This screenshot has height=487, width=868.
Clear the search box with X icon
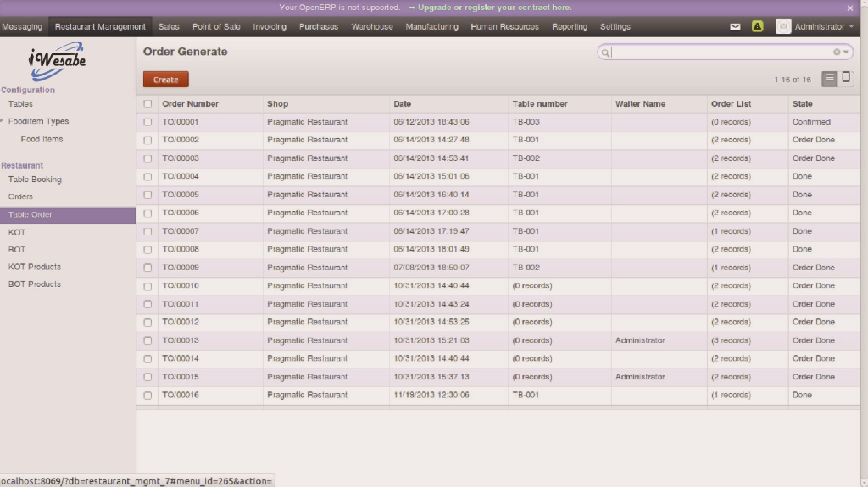837,53
